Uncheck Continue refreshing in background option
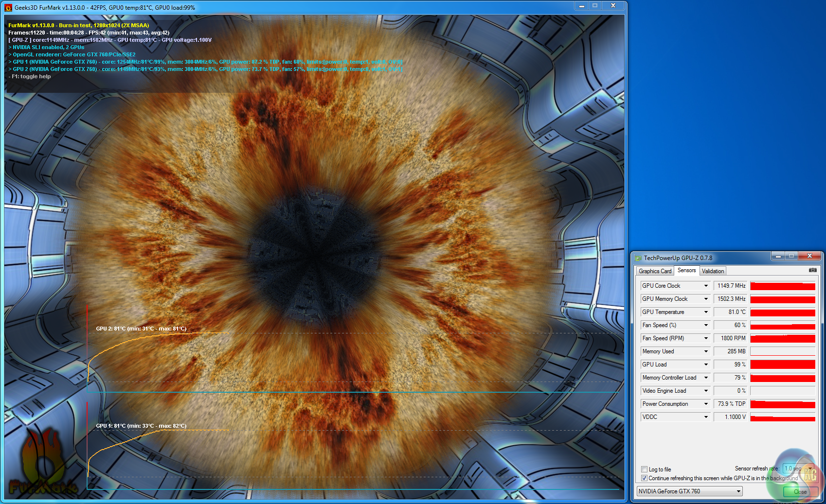Viewport: 826px width, 504px height. point(644,478)
